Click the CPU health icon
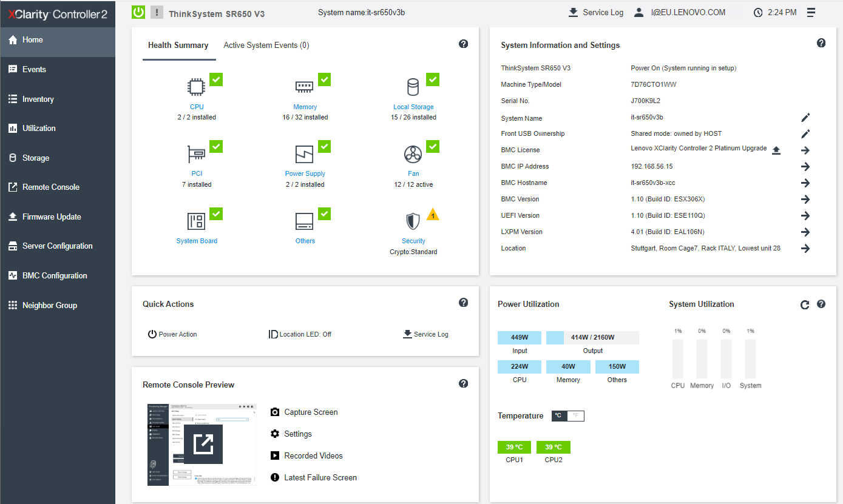 (x=197, y=87)
